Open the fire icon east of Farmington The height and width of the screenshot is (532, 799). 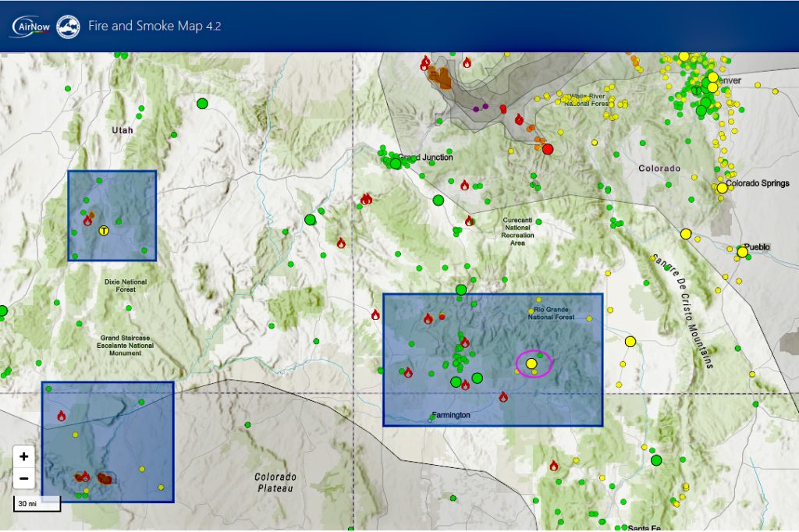point(503,396)
